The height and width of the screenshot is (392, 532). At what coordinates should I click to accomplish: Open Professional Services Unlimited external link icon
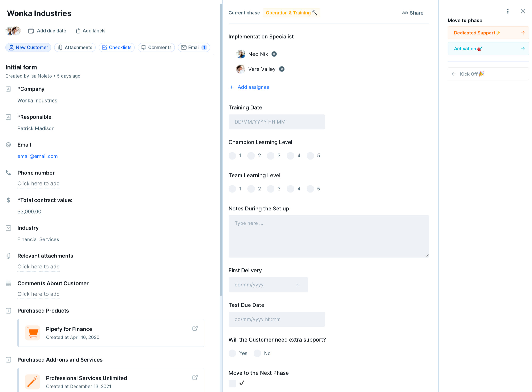click(x=195, y=378)
